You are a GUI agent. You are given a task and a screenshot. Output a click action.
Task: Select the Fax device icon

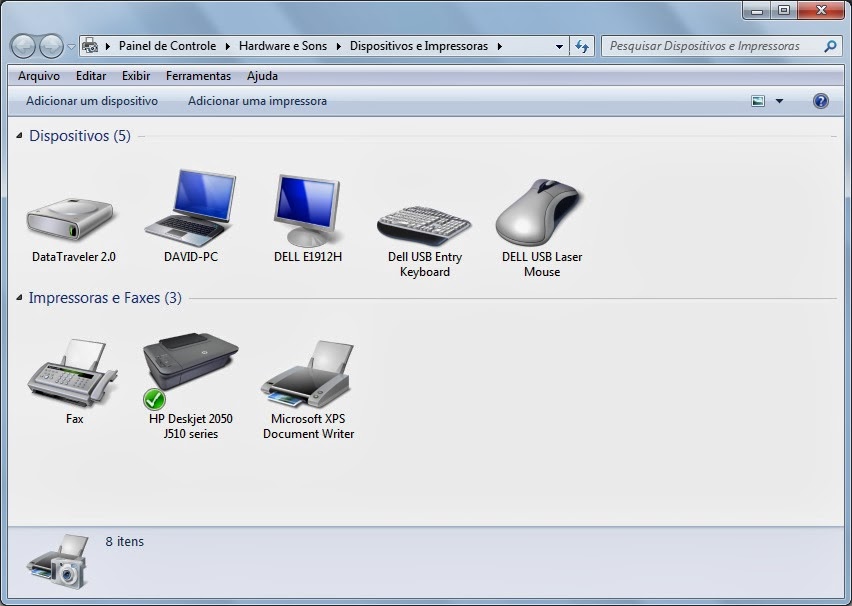pyautogui.click(x=73, y=374)
